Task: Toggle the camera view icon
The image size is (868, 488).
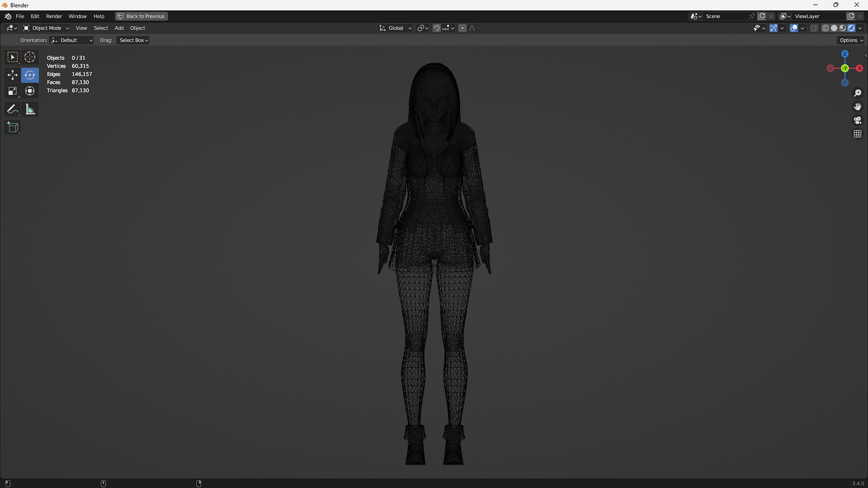Action: (x=858, y=120)
